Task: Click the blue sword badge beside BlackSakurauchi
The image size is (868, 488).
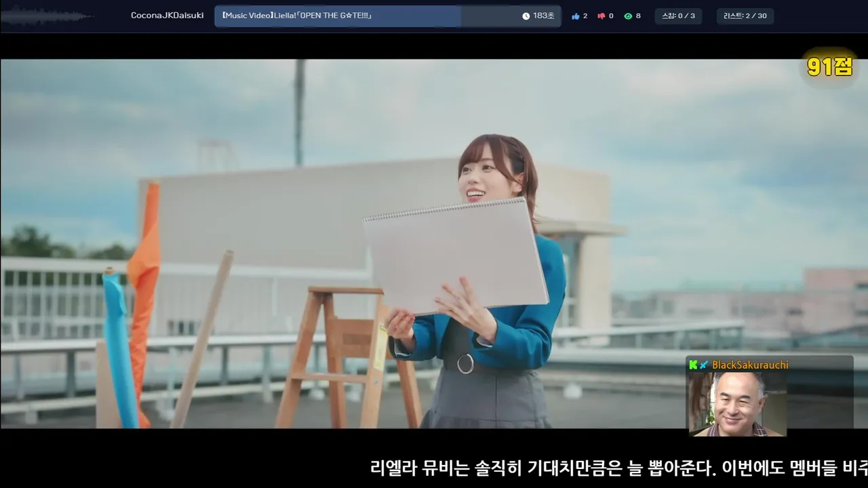Action: 704,365
